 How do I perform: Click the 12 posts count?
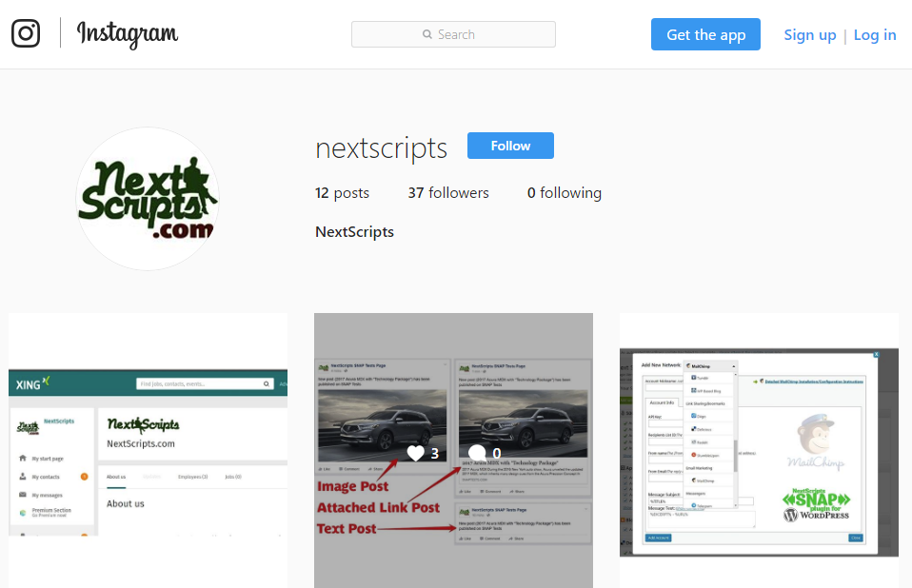pos(342,193)
